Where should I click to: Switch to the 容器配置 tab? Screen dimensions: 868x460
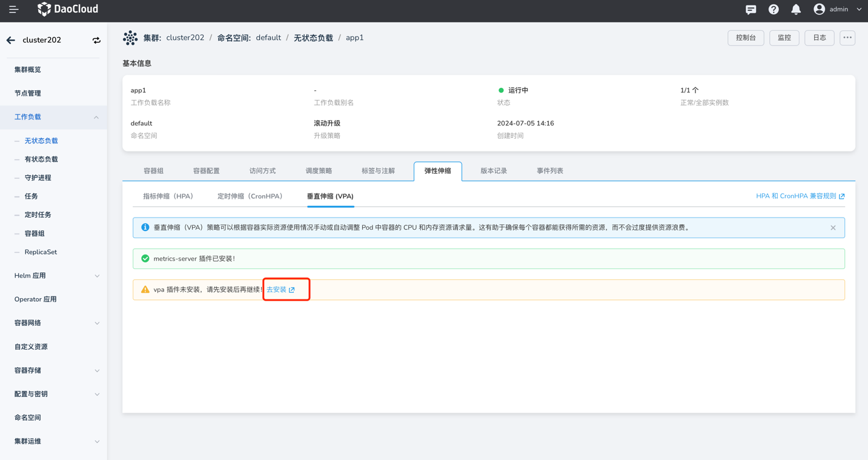click(206, 171)
